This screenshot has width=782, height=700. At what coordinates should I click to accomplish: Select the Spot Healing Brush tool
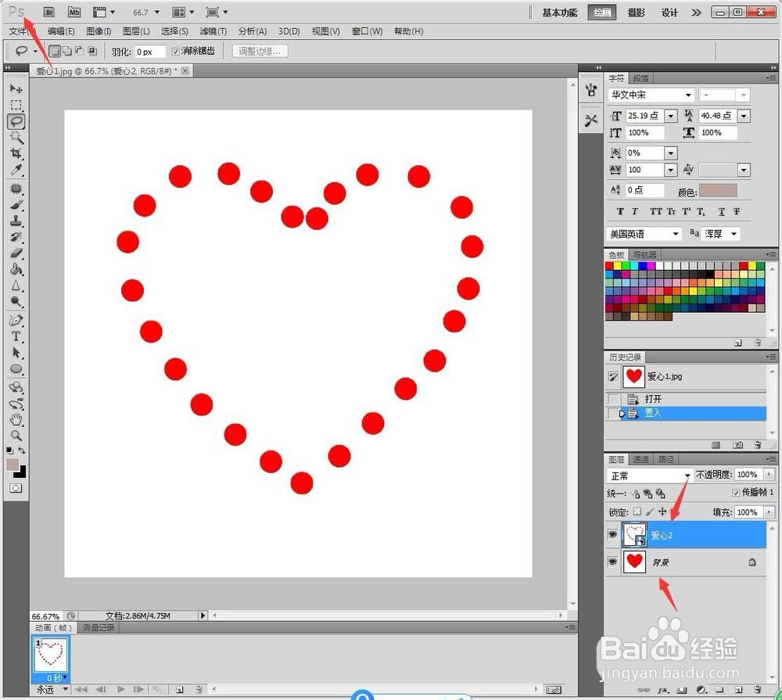click(x=16, y=188)
